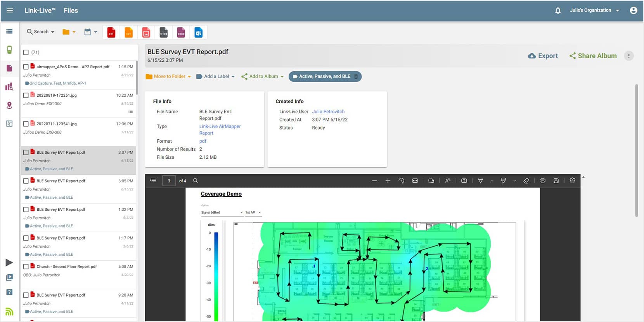The height and width of the screenshot is (322, 644).
Task: Filter files by csv type
Action: point(128,32)
